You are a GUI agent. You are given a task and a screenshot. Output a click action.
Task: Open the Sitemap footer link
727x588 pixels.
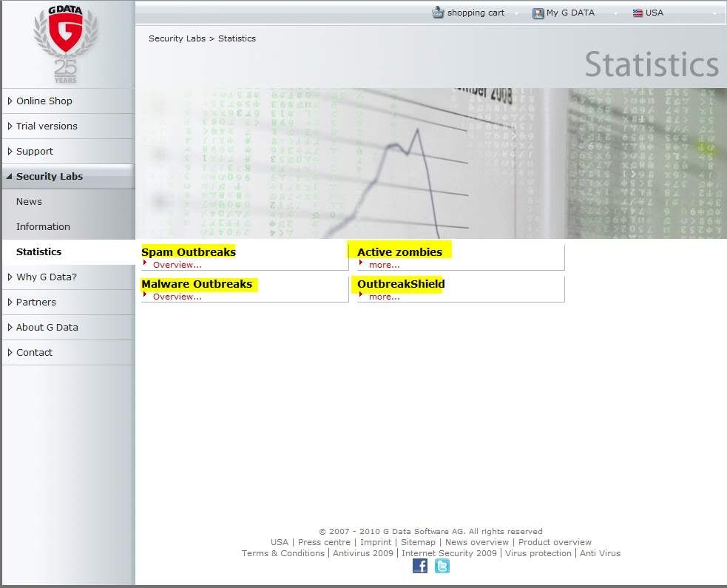pos(418,542)
